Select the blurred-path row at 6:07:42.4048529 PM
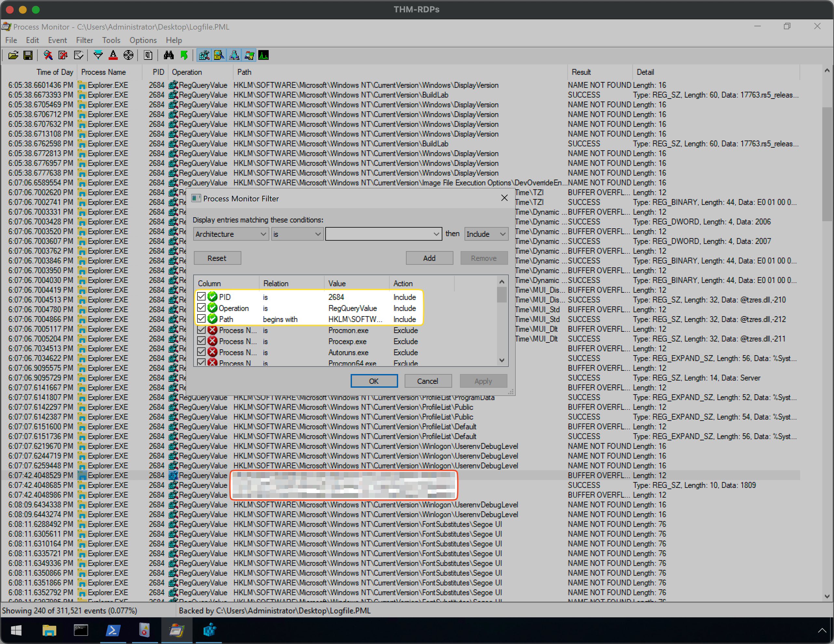Screen dimensions: 834x644 pos(400,475)
